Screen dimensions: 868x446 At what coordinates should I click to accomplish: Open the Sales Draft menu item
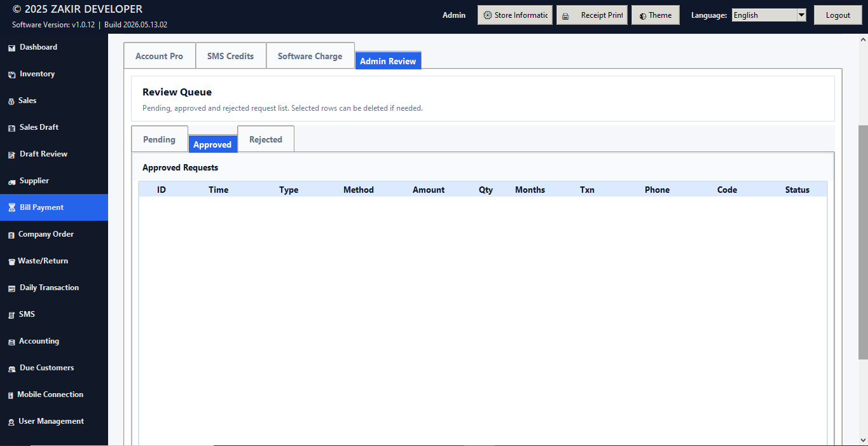click(x=54, y=127)
